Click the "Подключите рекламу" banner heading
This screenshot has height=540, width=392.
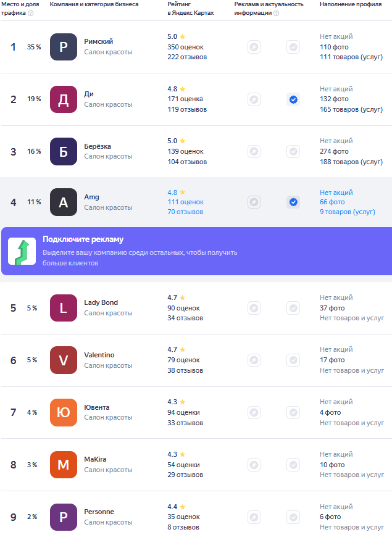coord(83,239)
